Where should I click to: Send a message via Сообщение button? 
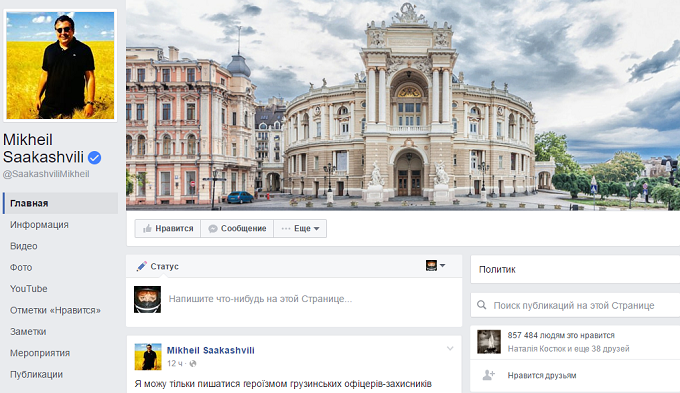237,229
